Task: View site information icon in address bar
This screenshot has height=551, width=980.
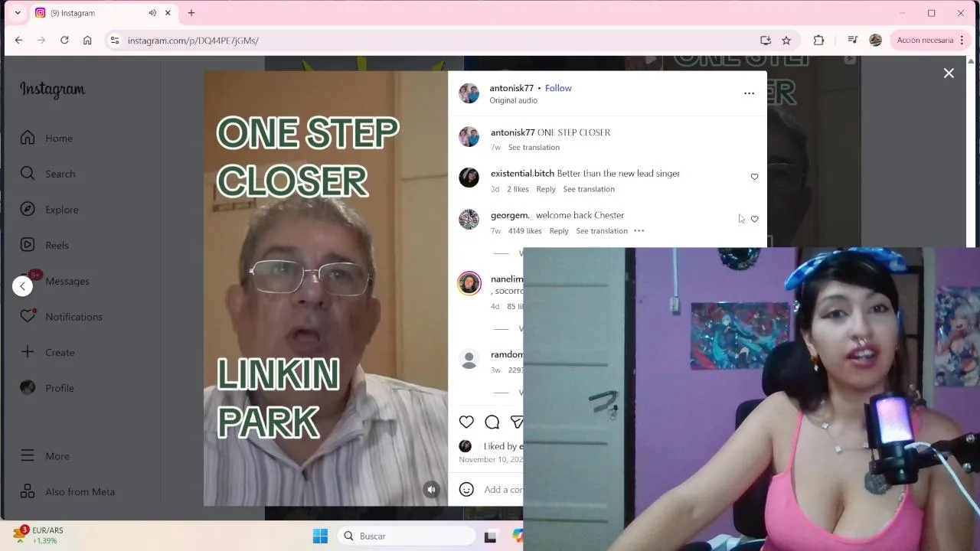Action: 114,40
